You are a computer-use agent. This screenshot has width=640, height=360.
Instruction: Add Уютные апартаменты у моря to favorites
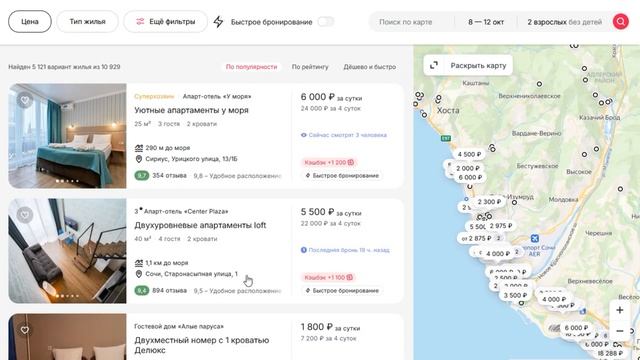[x=25, y=100]
